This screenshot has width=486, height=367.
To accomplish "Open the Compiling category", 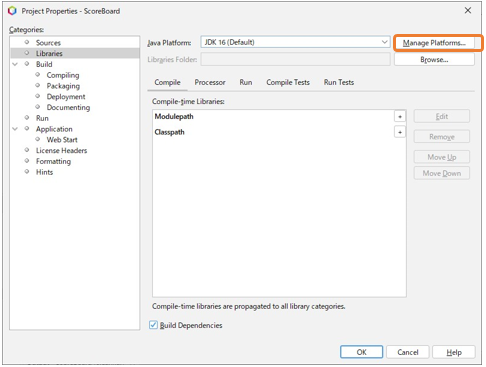I will tap(63, 75).
